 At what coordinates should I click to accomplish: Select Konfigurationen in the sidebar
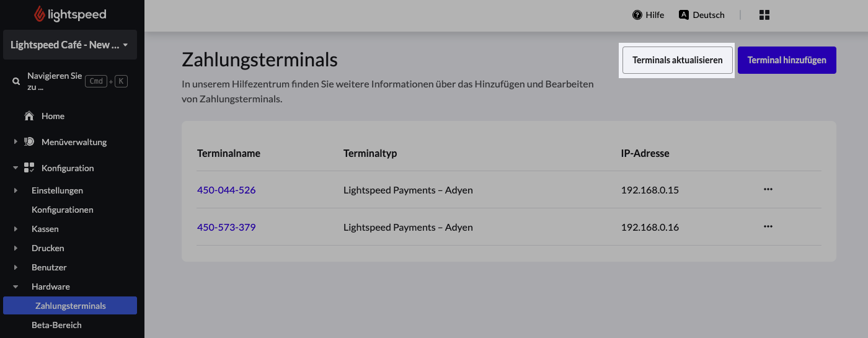pos(62,210)
